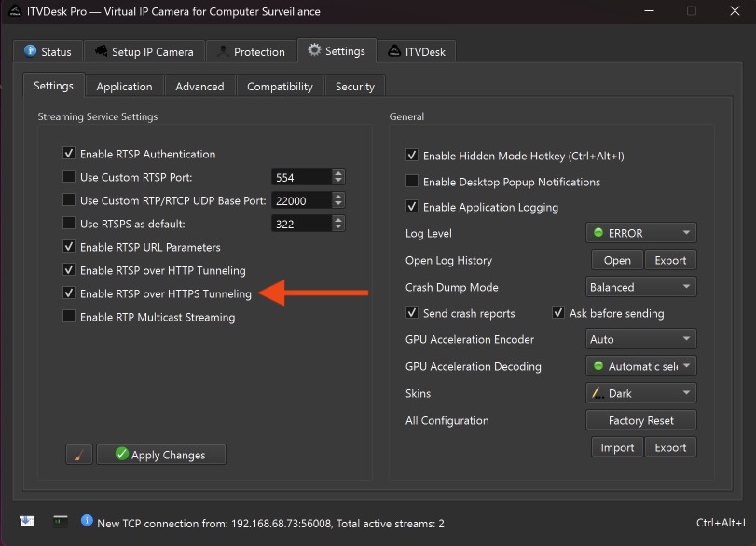The height and width of the screenshot is (546, 756).
Task: Go to the Protection tab
Action: point(251,51)
